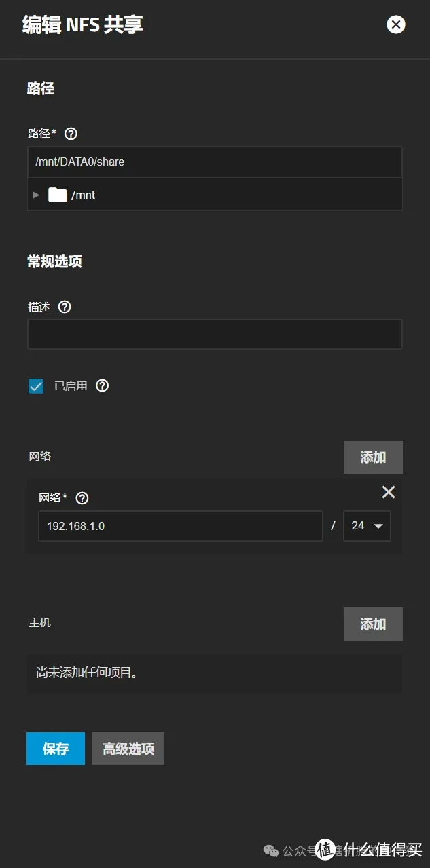Image resolution: width=430 pixels, height=868 pixels.
Task: Click the WeChat icon in the watermark
Action: 271,850
